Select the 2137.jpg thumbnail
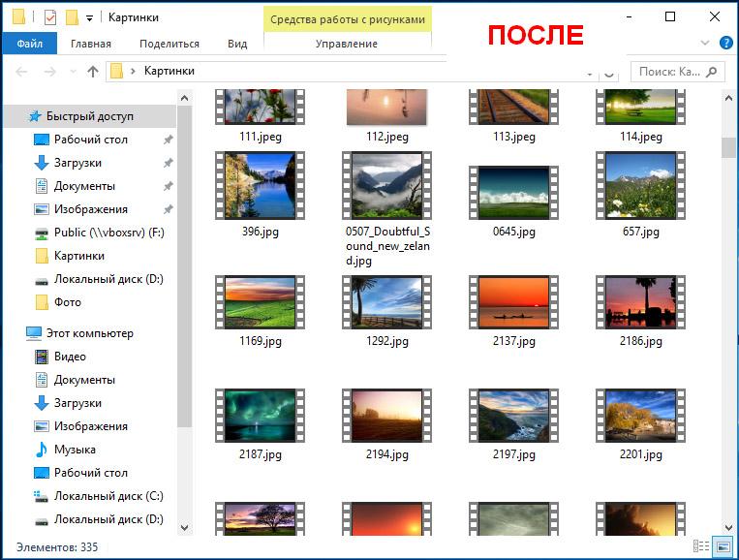The height and width of the screenshot is (560, 739). pos(513,302)
